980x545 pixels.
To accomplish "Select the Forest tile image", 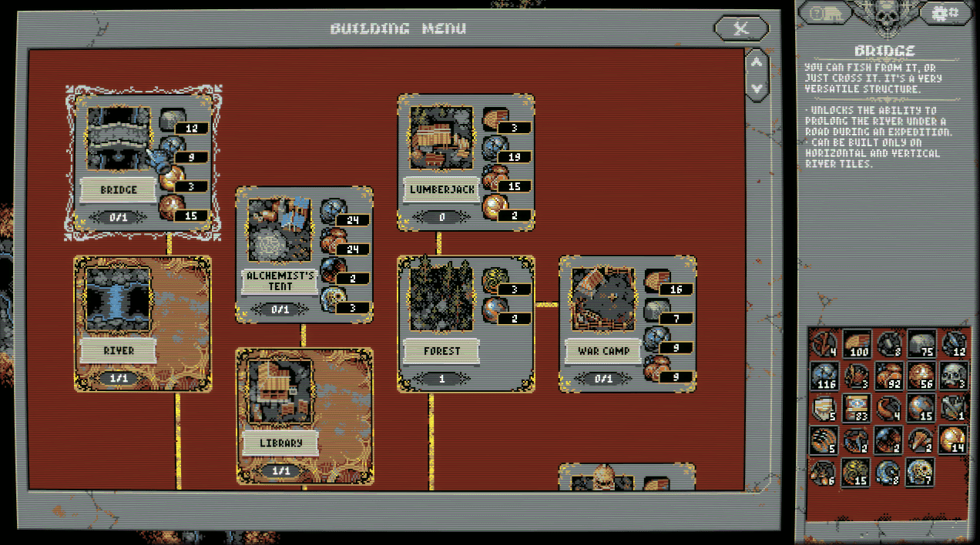I will click(441, 300).
